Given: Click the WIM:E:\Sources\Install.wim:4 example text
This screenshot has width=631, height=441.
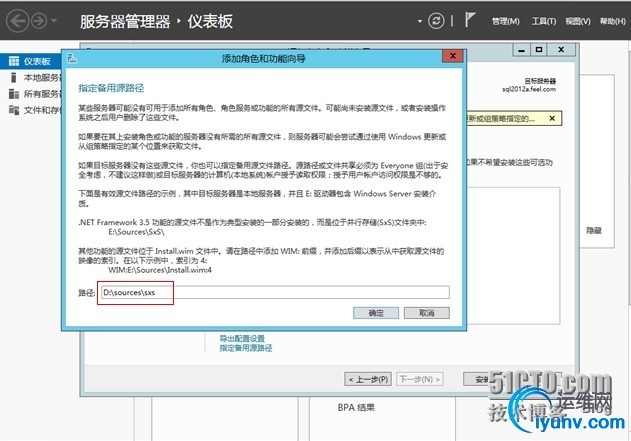Looking at the screenshot, I should (160, 270).
